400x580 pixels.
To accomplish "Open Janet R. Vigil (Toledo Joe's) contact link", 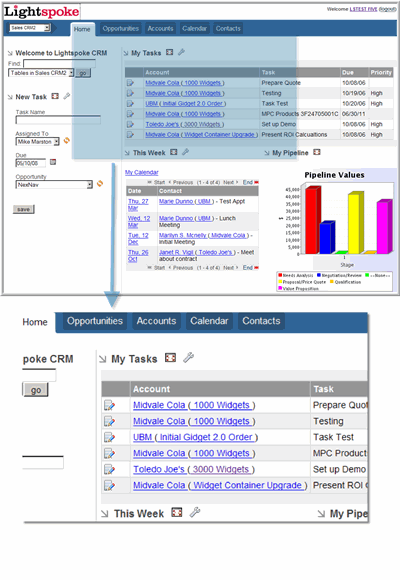I will coord(197,252).
